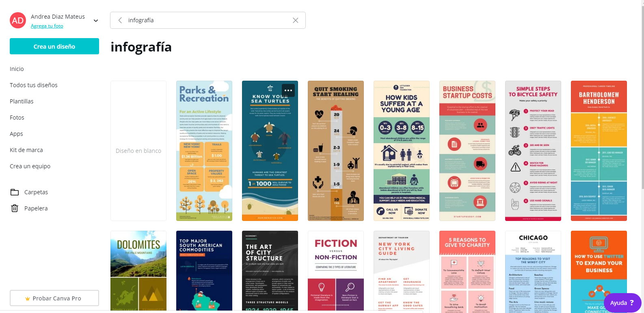Click the Agrega tu foto link
Viewport: 644px width, 313px height.
tap(47, 26)
